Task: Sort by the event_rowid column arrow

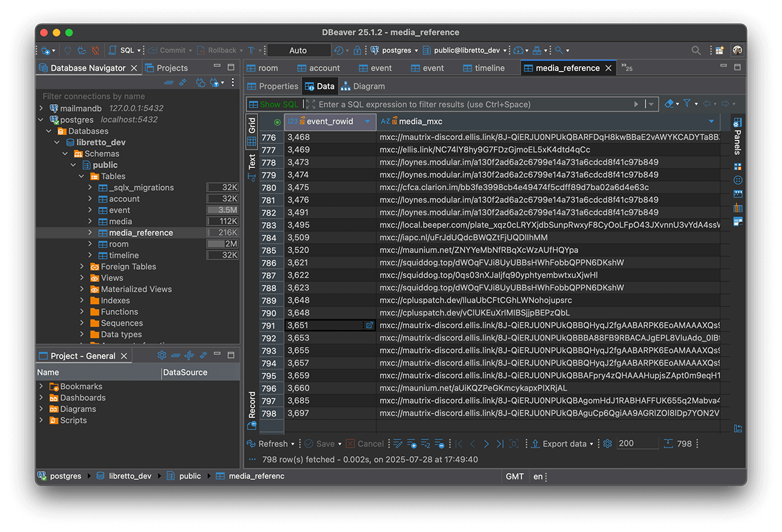Action: [368, 122]
